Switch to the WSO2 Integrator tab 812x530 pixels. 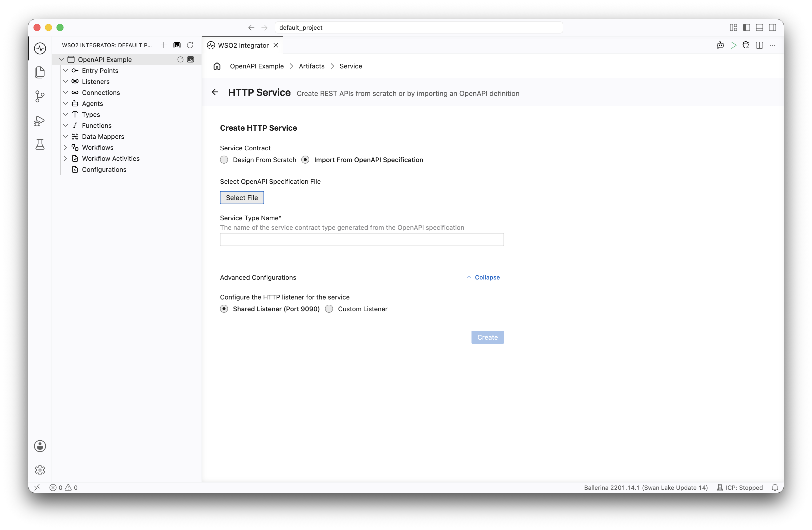pyautogui.click(x=243, y=45)
